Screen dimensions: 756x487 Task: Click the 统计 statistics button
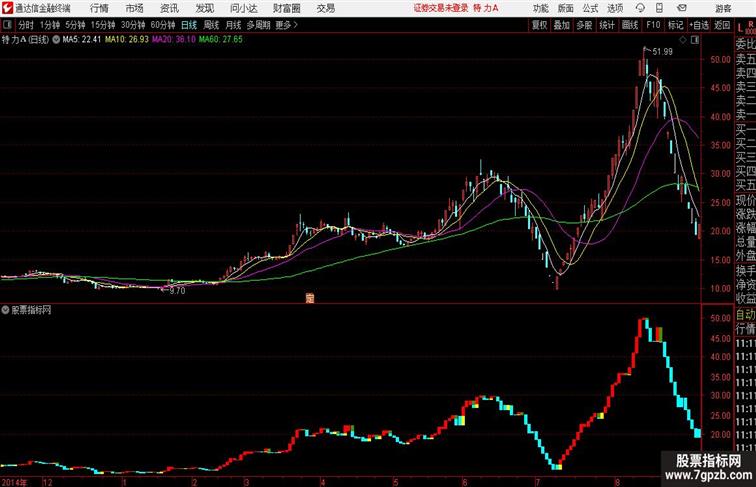click(x=607, y=25)
